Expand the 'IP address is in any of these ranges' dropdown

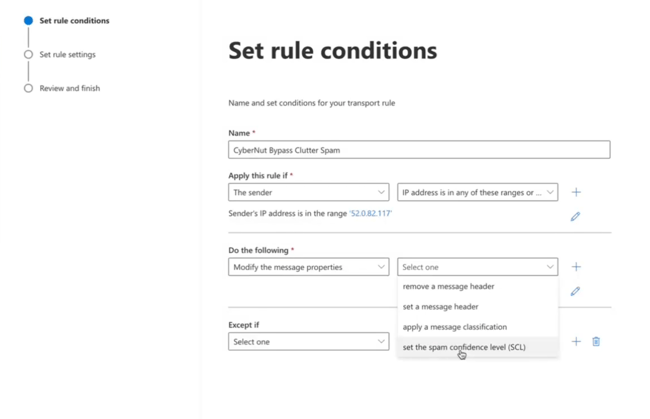click(477, 192)
